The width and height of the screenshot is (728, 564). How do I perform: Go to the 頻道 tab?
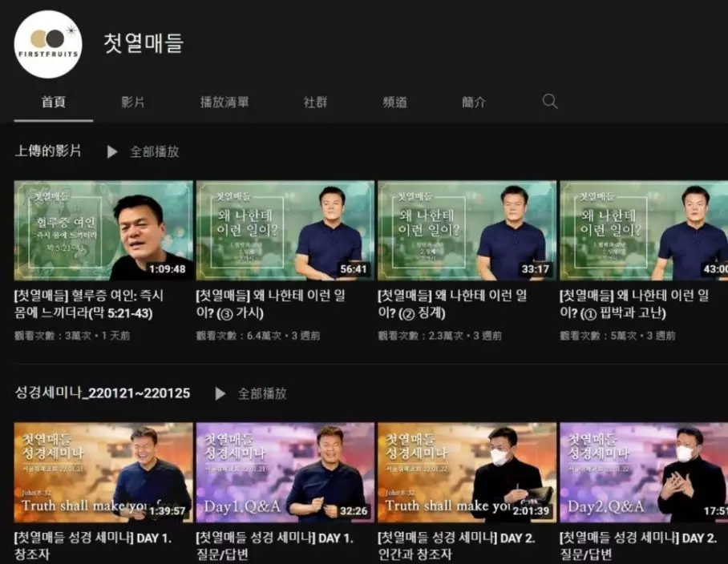[394, 103]
